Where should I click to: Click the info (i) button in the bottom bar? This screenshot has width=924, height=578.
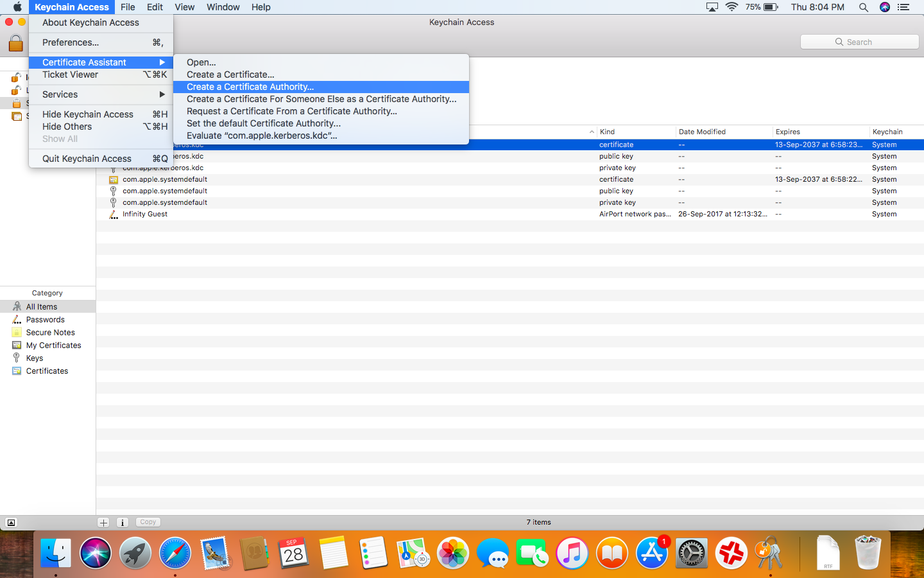coord(123,523)
